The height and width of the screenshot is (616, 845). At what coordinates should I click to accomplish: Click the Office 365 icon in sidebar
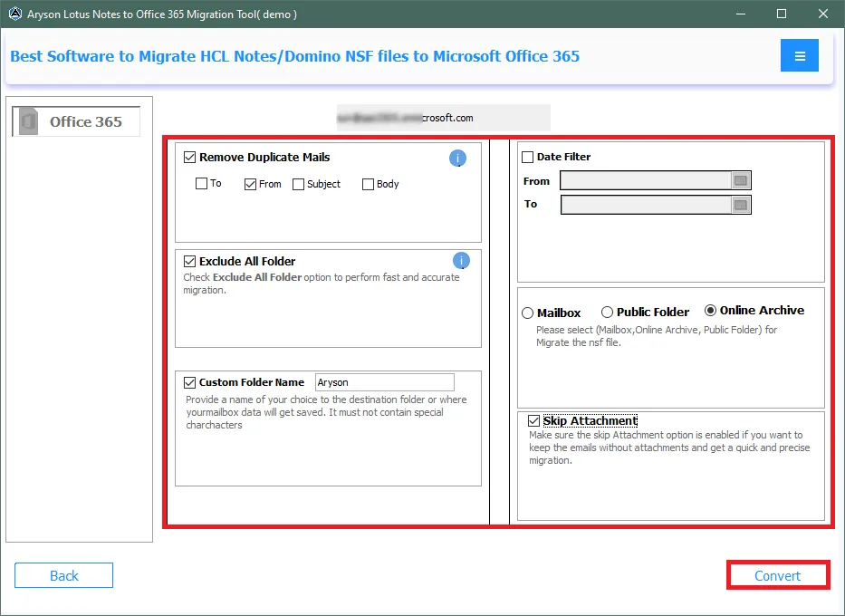tap(28, 121)
